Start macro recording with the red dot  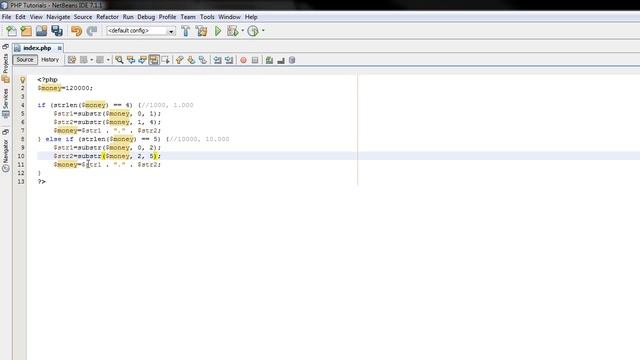pos(243,60)
